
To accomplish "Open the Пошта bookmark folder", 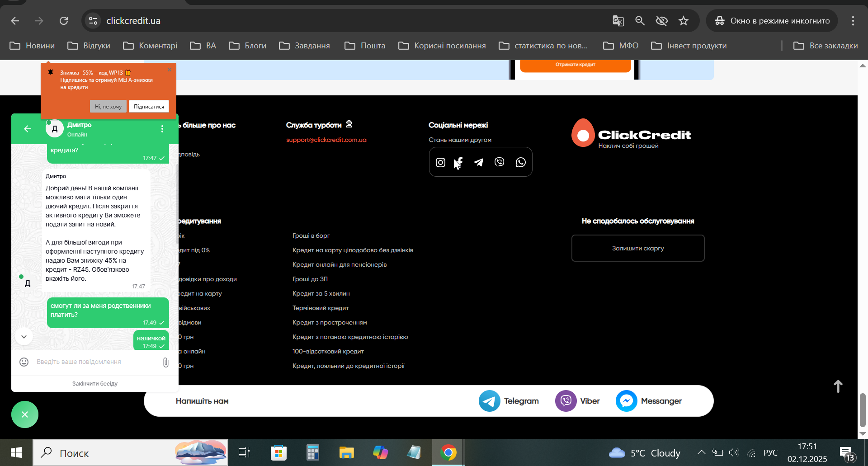I will [x=365, y=46].
